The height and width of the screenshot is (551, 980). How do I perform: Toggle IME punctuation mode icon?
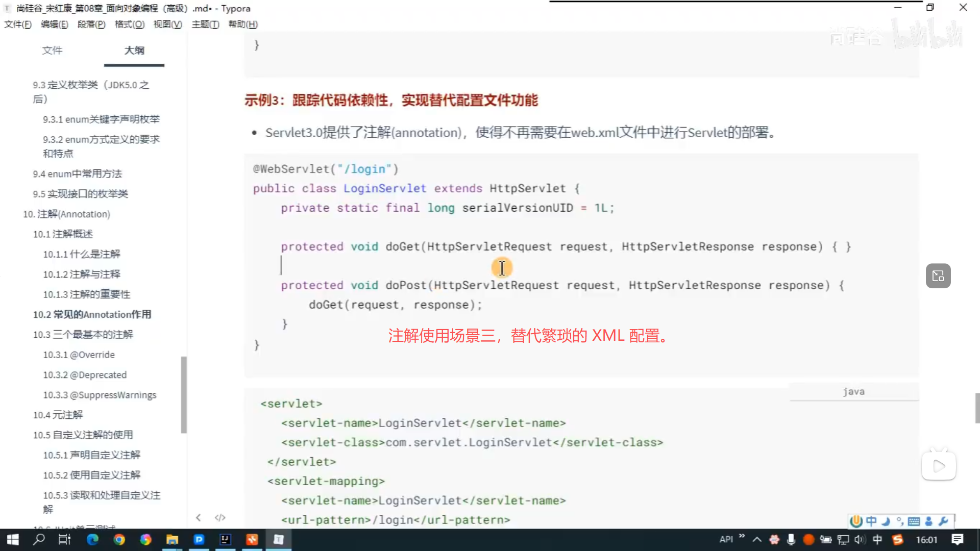(x=900, y=521)
